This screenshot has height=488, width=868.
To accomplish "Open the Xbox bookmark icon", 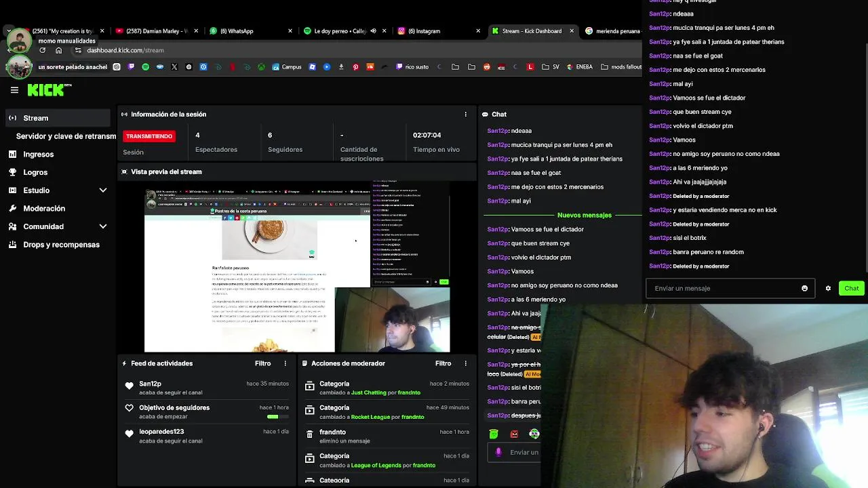I will (x=261, y=67).
